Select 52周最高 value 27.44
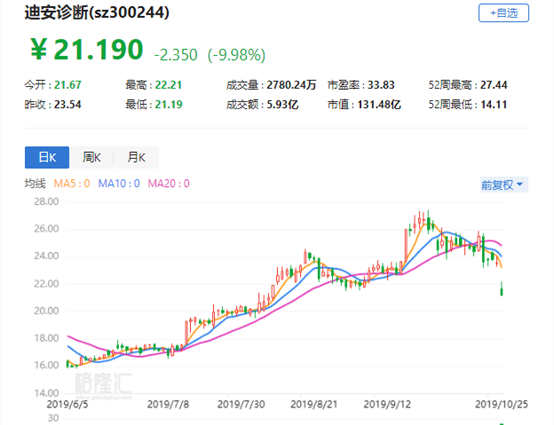The height and width of the screenshot is (425, 554). pyautogui.click(x=494, y=85)
